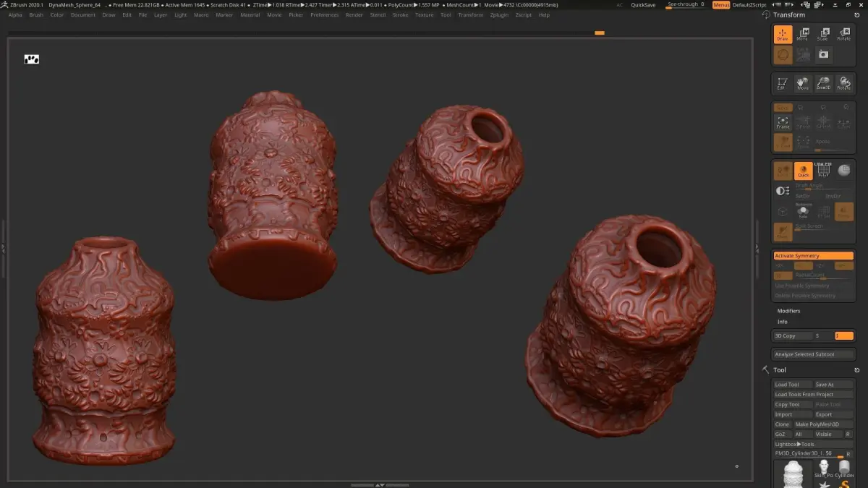Click the PolyF wireframe icon
The height and width of the screenshot is (488, 868).
823,171
